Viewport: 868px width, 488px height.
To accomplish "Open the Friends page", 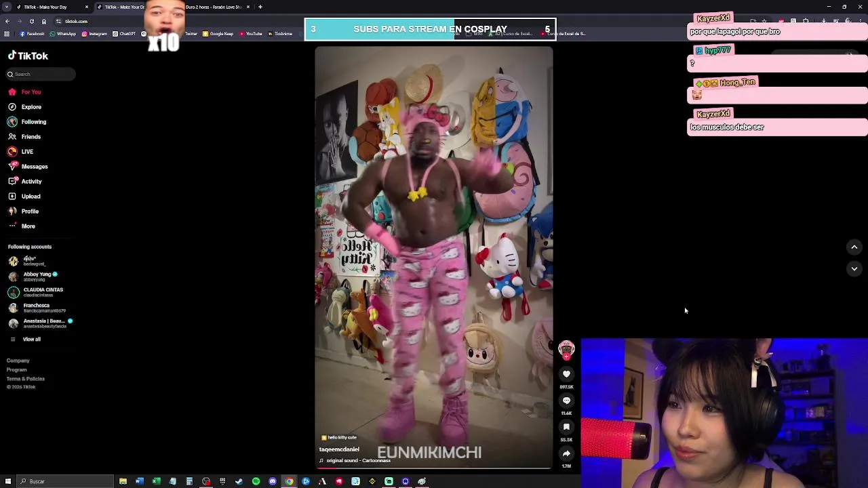I will 25,136.
